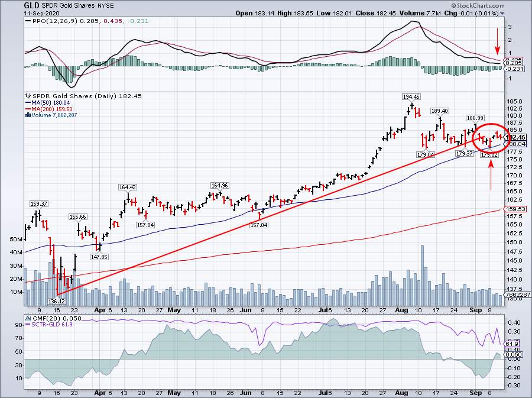
Task: Click the 164.42 high price label
Action: (128, 187)
